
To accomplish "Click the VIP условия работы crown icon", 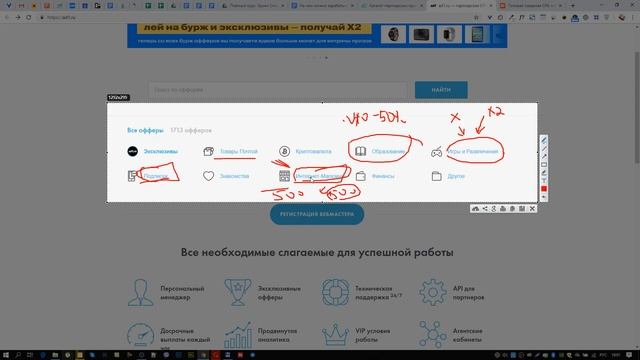I will tap(335, 335).
